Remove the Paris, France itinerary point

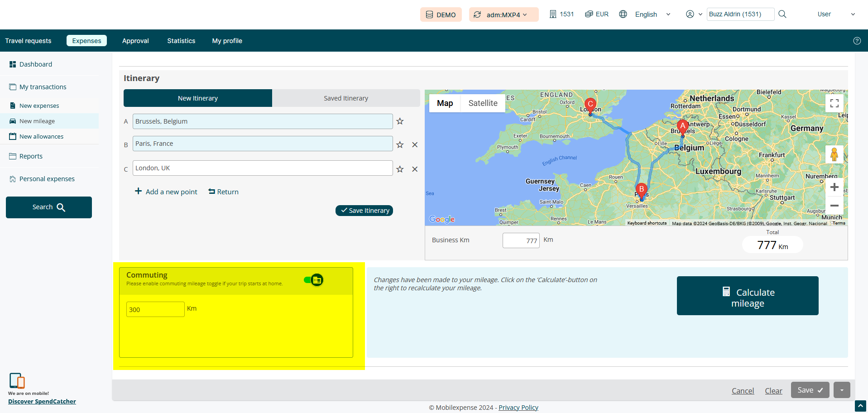pos(415,145)
